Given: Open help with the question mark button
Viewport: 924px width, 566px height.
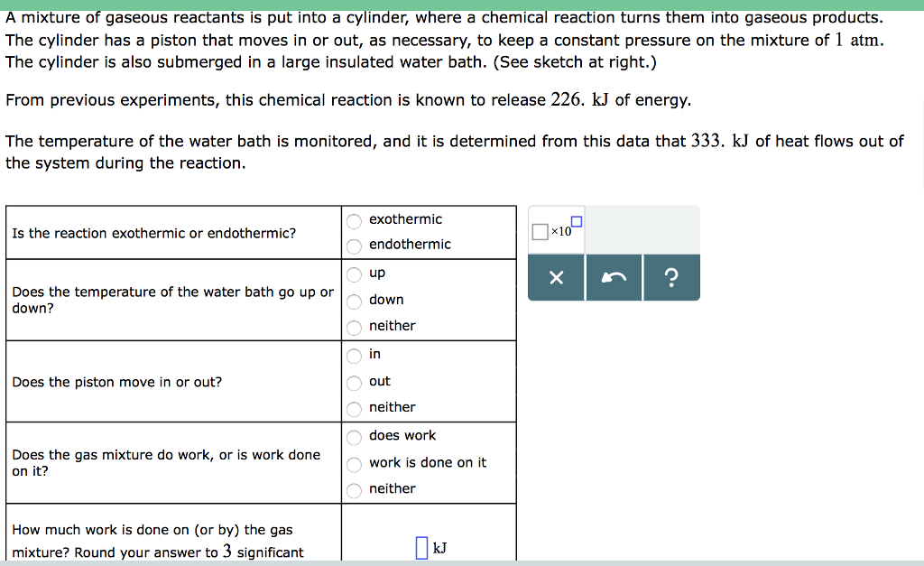Looking at the screenshot, I should (671, 278).
